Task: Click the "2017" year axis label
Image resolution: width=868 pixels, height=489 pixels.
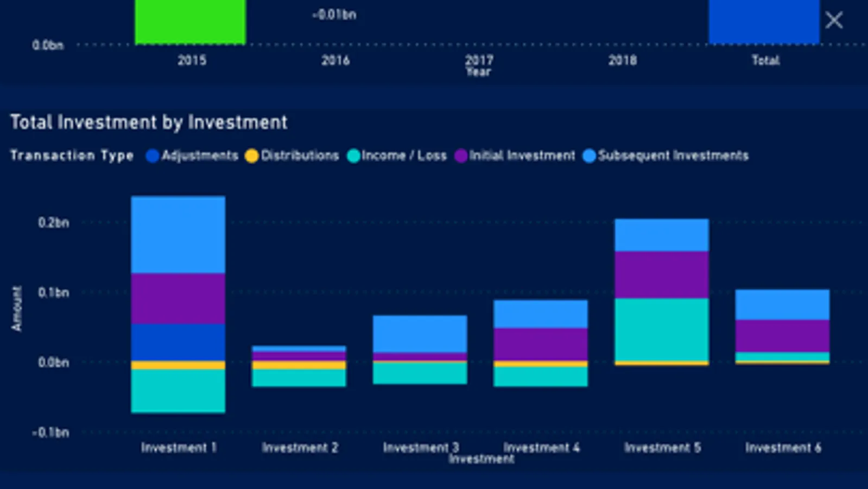Action: pyautogui.click(x=479, y=60)
